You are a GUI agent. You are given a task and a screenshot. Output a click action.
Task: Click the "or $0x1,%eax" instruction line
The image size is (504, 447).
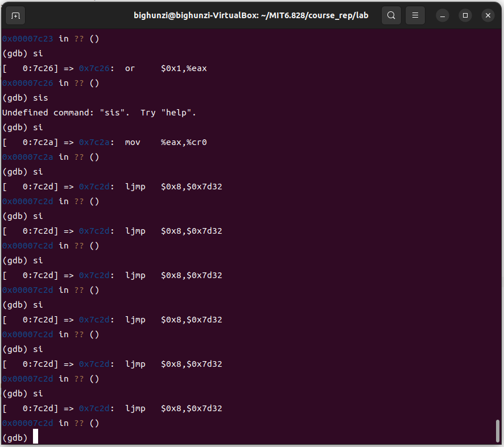[x=105, y=68]
